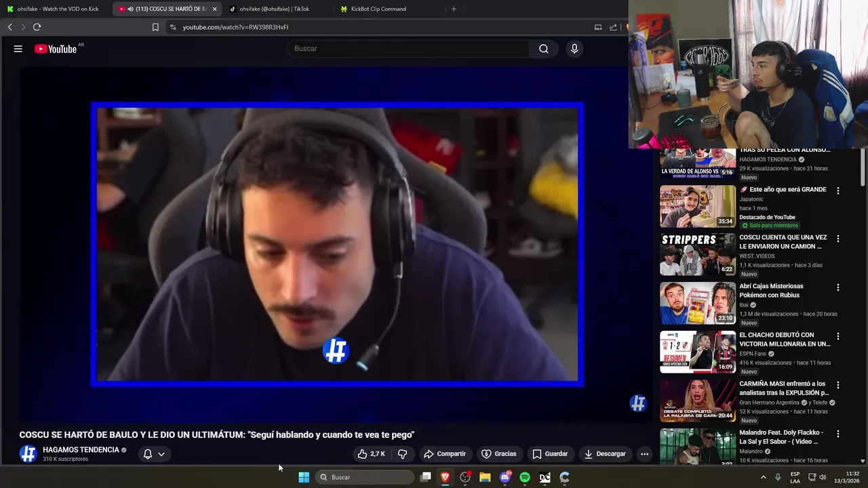Go to the YouTube home logo

tap(56, 49)
